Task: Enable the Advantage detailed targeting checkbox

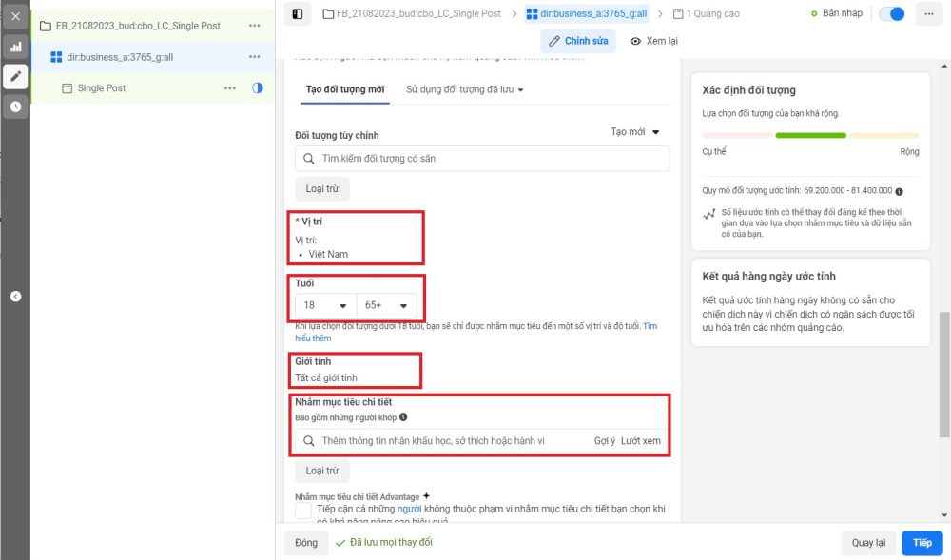Action: 303,511
